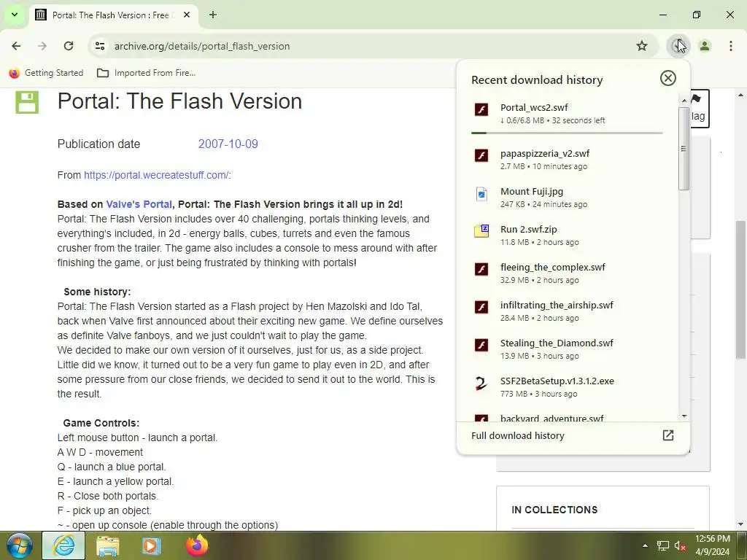Image resolution: width=747 pixels, height=560 pixels.
Task: Open Mount Fuji.jpg from downloads
Action: pos(567,197)
